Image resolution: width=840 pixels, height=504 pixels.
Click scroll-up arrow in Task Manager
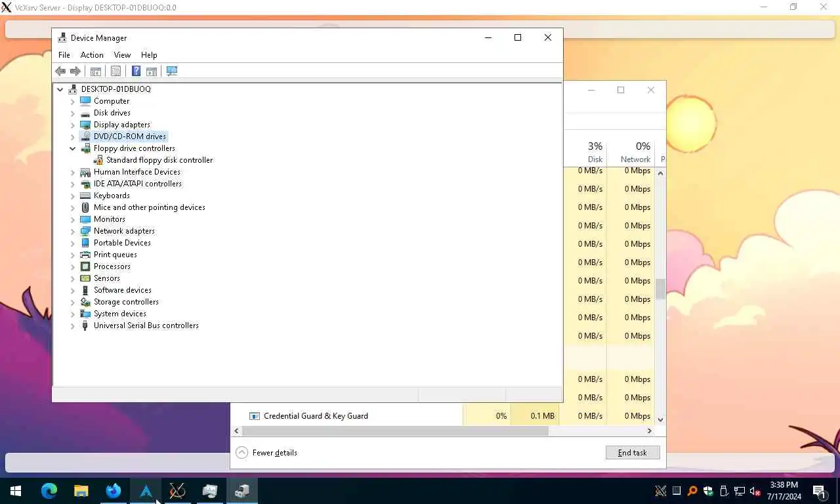(660, 173)
